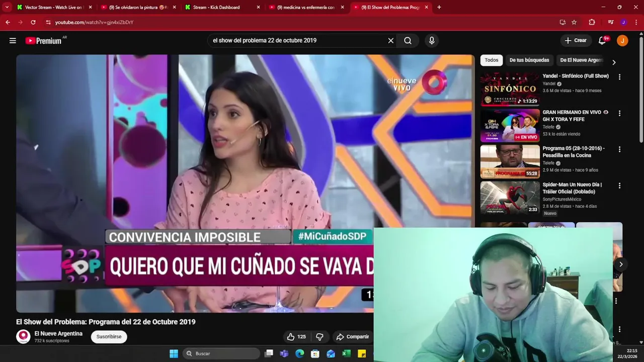Open Yandel - Sinfónico (Full Show) title

(576, 76)
